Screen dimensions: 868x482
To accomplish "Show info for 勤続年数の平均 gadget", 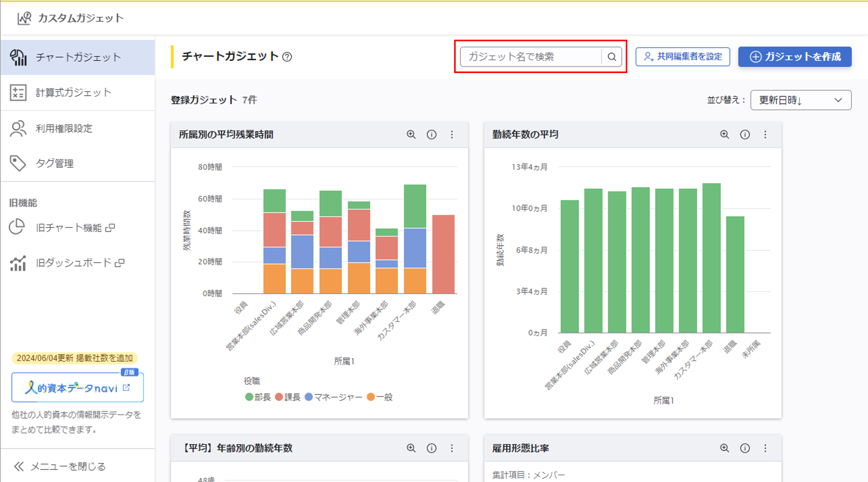I will coord(745,135).
